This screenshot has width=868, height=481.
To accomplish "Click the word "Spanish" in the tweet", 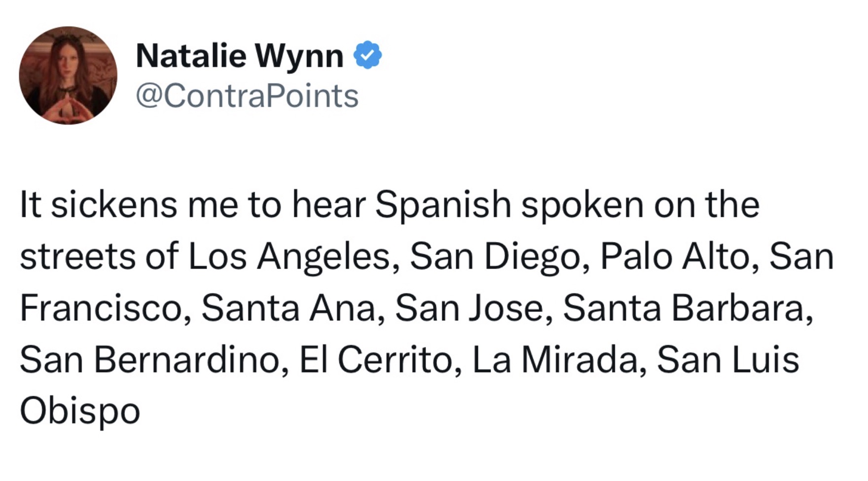I will pyautogui.click(x=443, y=205).
